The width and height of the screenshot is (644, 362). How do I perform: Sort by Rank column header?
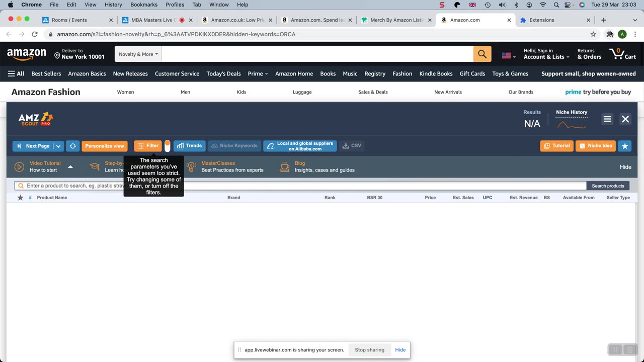tap(330, 198)
